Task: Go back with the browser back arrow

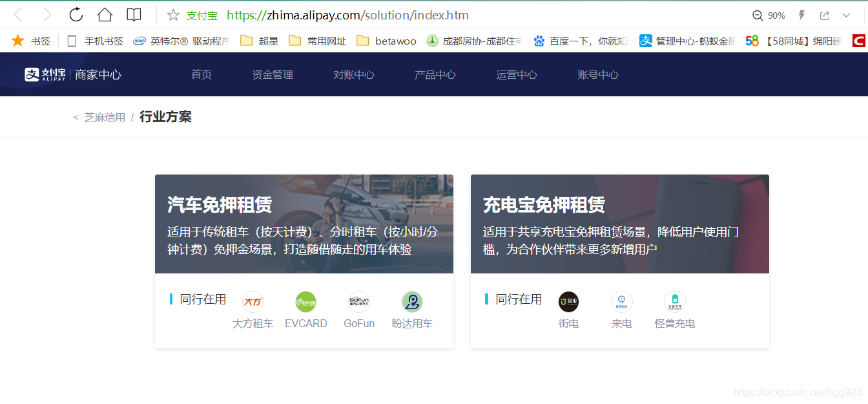Action: 17,15
